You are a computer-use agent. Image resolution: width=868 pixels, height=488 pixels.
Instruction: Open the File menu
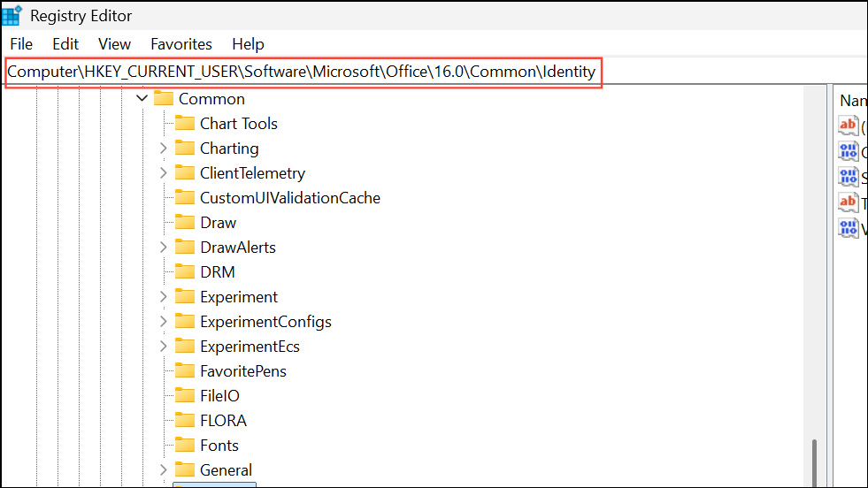click(21, 44)
